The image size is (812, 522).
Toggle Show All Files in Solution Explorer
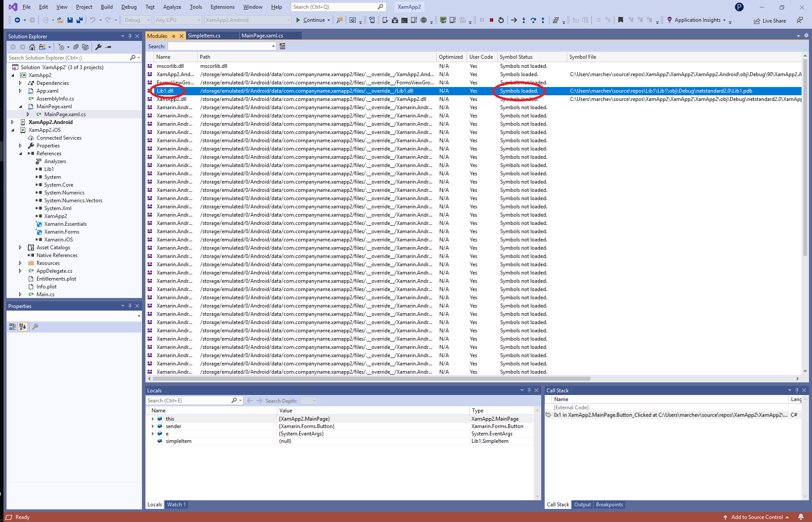85,47
